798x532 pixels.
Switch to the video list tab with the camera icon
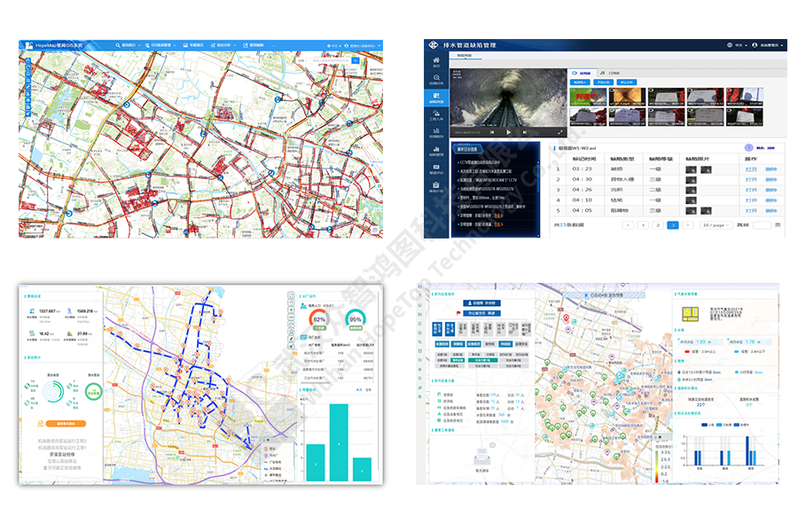click(x=581, y=74)
